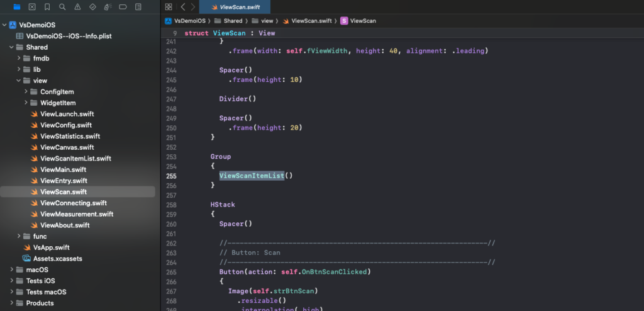Expand the Tests iOS group
The height and width of the screenshot is (311, 644).
pyautogui.click(x=11, y=281)
